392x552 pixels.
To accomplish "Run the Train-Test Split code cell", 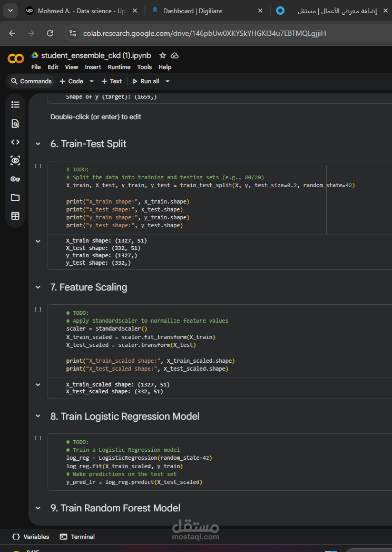I will pos(37,166).
